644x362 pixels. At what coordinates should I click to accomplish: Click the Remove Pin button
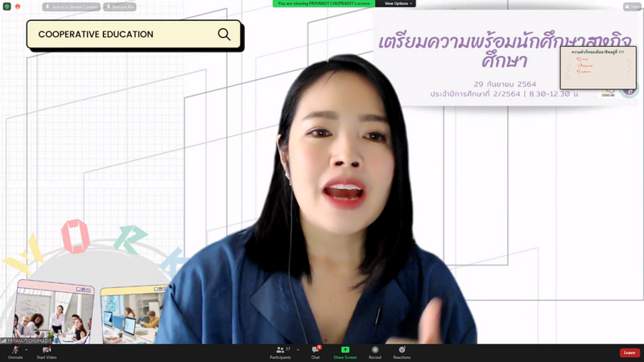pos(120,6)
